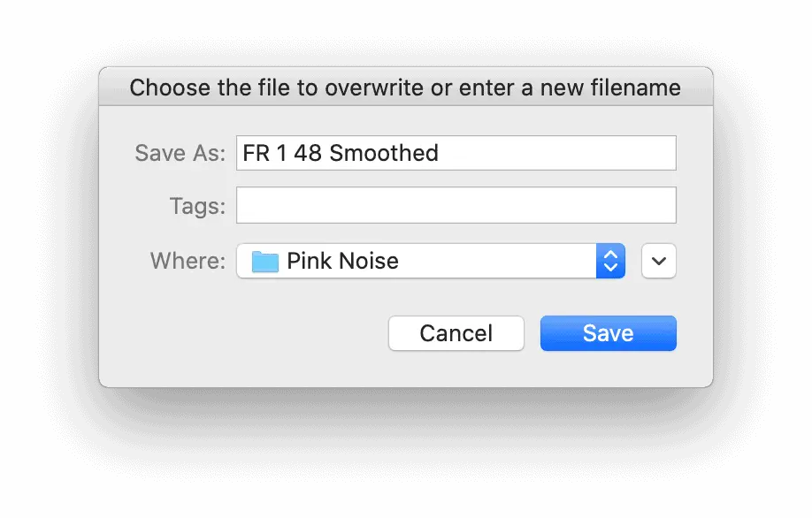Place cursor after "Smoothed" in filename
This screenshot has width=812, height=518.
[440, 153]
